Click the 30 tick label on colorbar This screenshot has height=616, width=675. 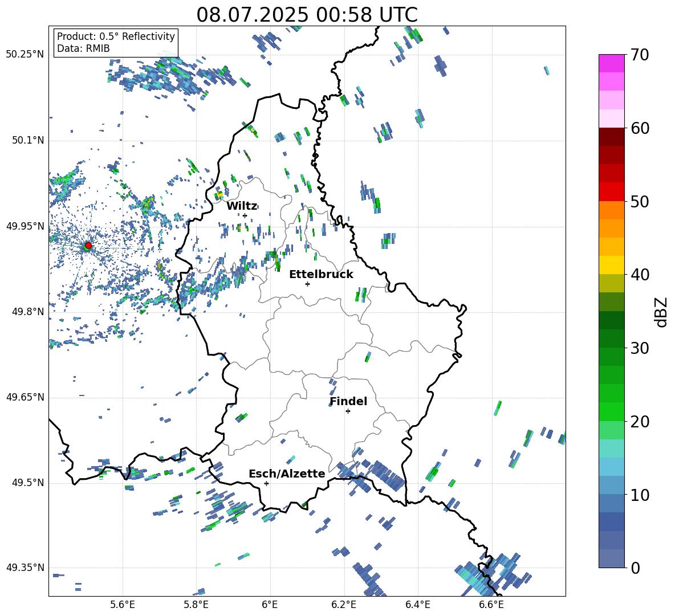tap(640, 348)
